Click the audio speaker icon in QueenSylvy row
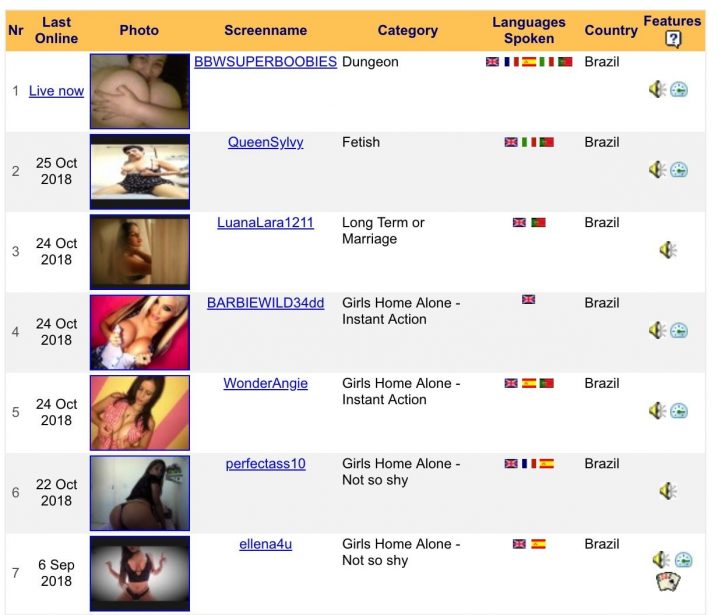 click(x=657, y=170)
